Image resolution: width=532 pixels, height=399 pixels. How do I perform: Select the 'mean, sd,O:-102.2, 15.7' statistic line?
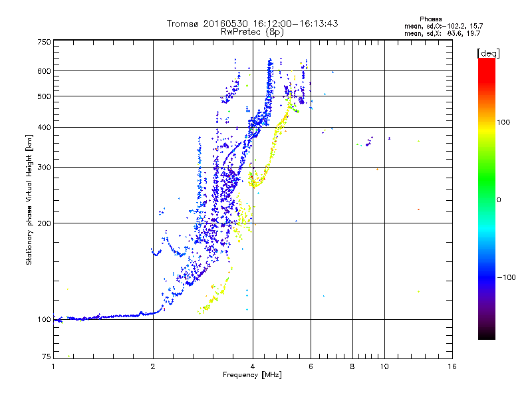click(444, 26)
